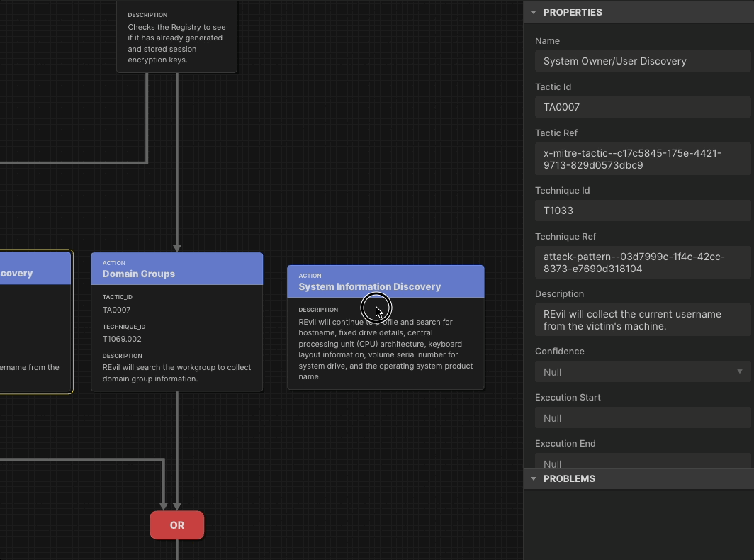Click the Domain Groups node blue header
Viewport: 754px width, 560px height.
click(176, 269)
